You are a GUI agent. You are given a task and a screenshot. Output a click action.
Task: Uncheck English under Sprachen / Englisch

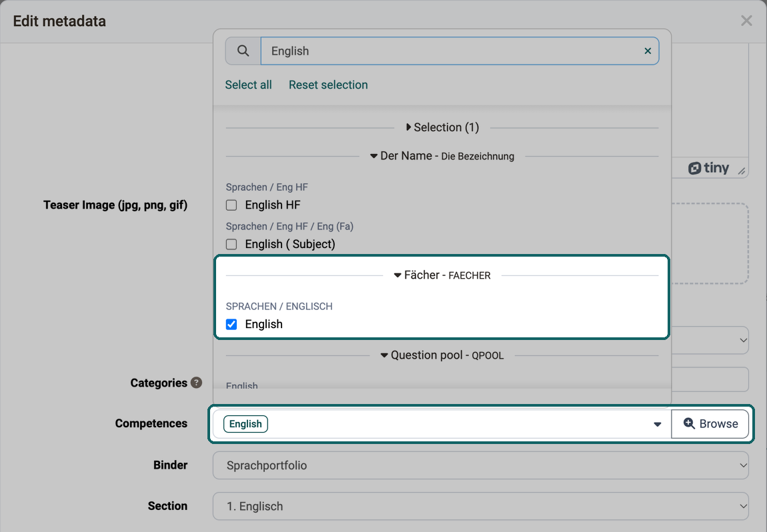[231, 324]
